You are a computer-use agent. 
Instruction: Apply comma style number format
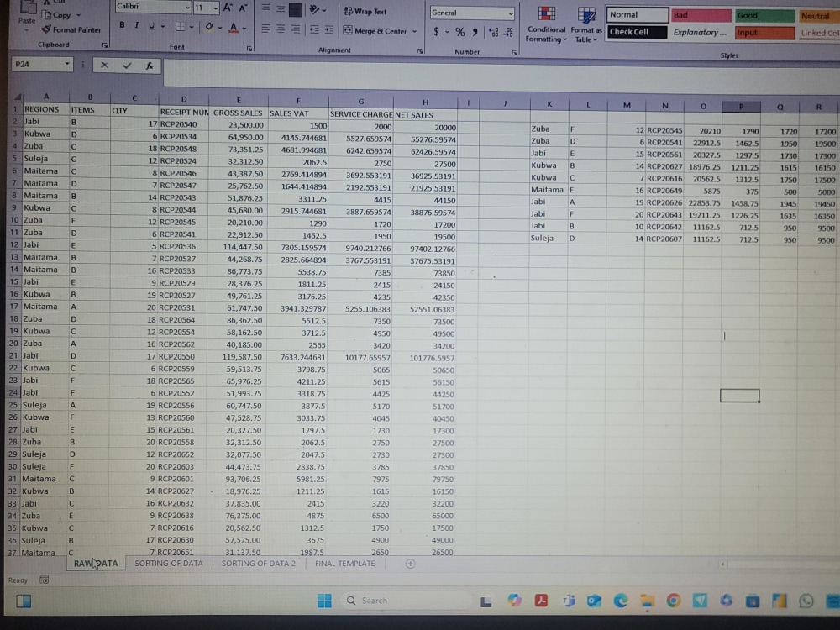475,33
